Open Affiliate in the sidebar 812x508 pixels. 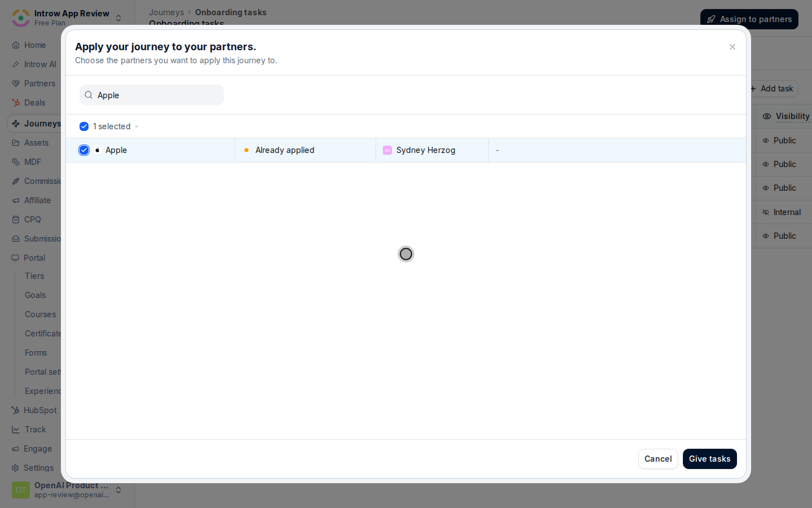(37, 200)
